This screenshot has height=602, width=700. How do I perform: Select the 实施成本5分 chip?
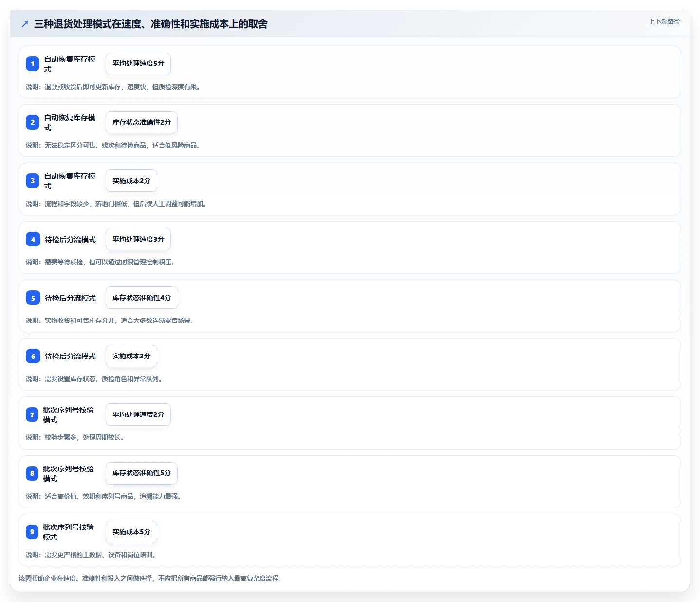coord(131,532)
